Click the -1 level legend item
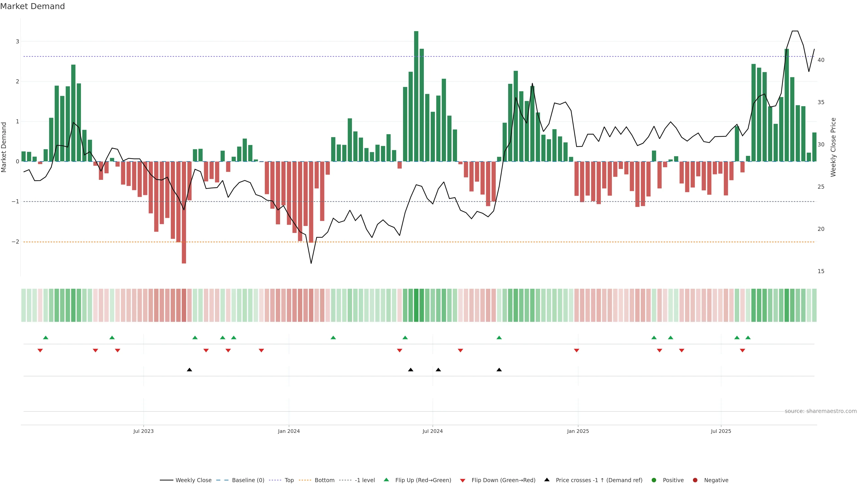The width and height of the screenshot is (868, 488). coord(365,480)
